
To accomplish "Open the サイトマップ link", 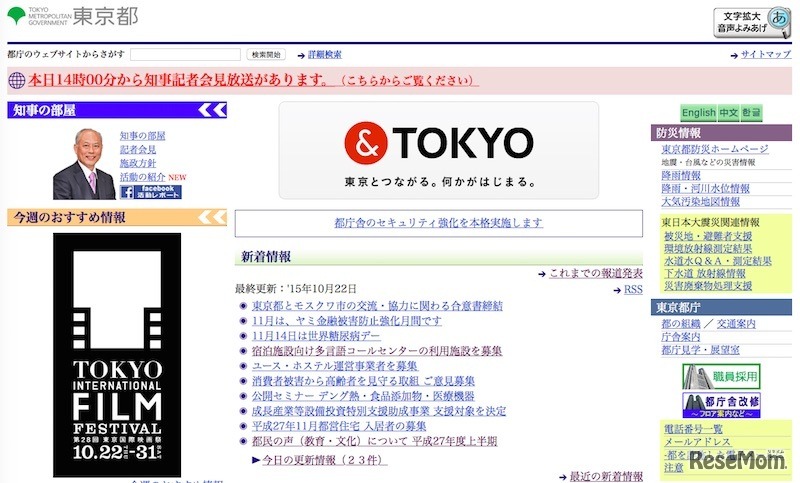I will tap(766, 54).
